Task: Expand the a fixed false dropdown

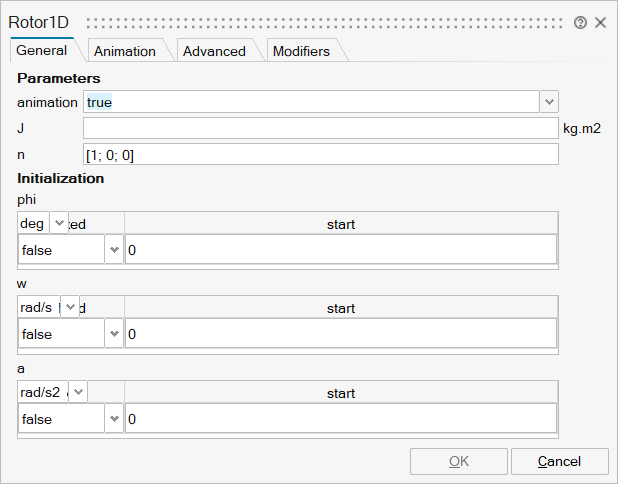Action: click(113, 419)
